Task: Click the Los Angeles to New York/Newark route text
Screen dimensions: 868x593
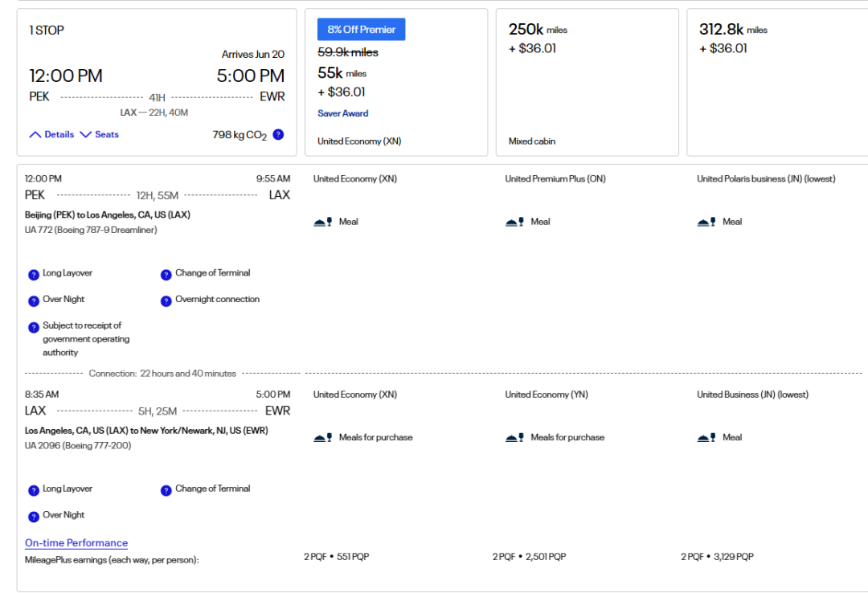Action: tap(146, 430)
